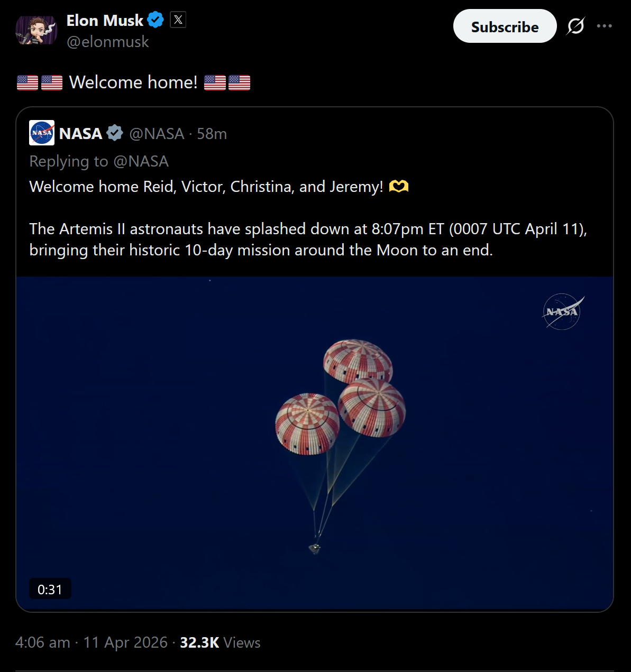Image resolution: width=631 pixels, height=672 pixels.
Task: Click Elon Musk's profile avatar
Action: [36, 30]
